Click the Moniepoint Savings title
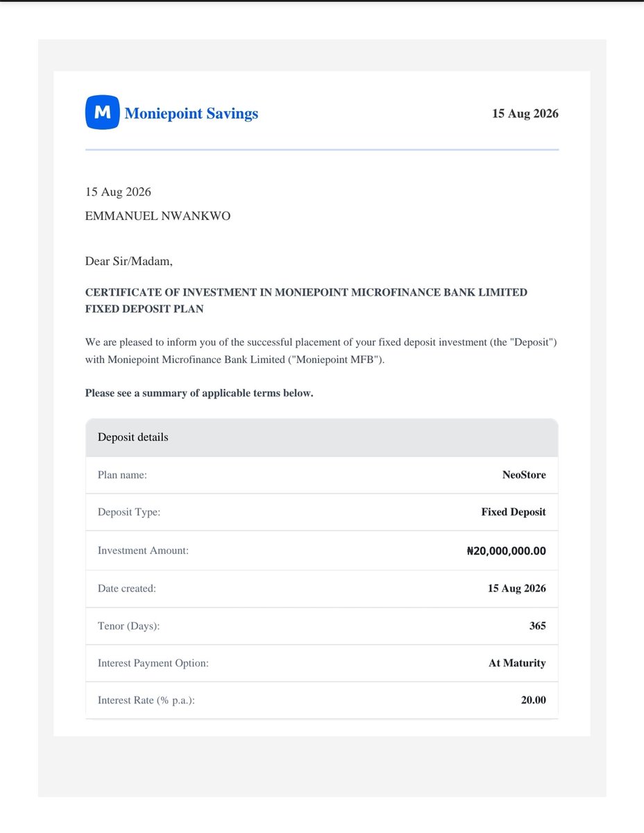Screen dimensions: 644x833 (x=192, y=113)
